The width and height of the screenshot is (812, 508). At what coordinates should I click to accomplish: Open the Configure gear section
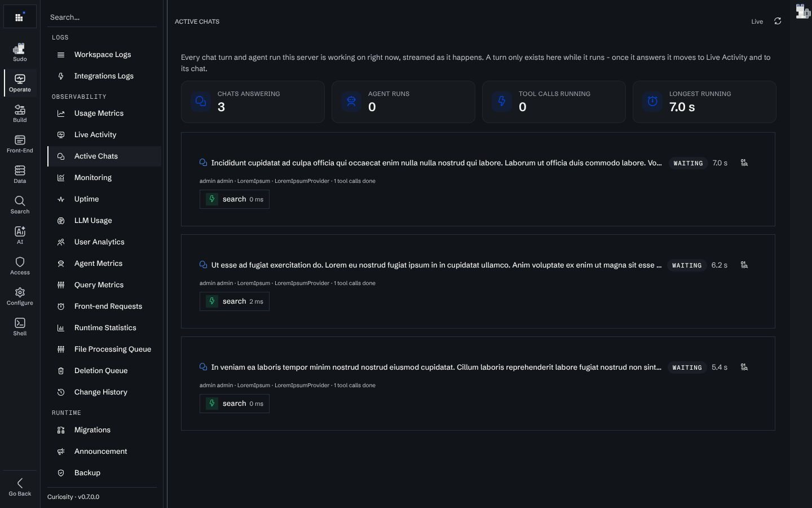pos(20,296)
